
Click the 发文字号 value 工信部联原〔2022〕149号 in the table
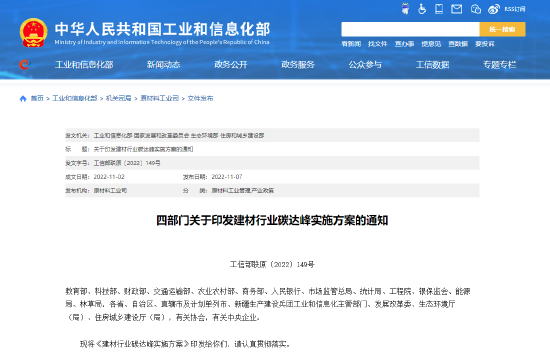tap(127, 163)
